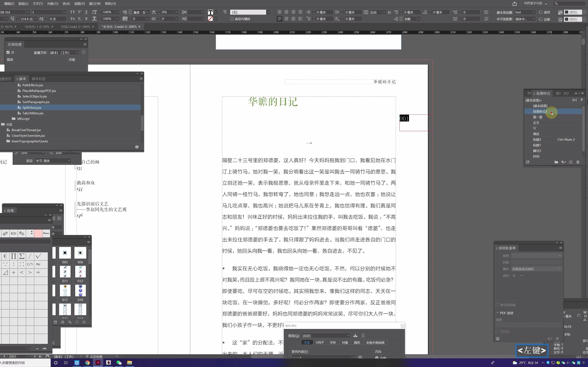
Task: Enable the 底纹 shading checkbox
Action: tap(541, 12)
